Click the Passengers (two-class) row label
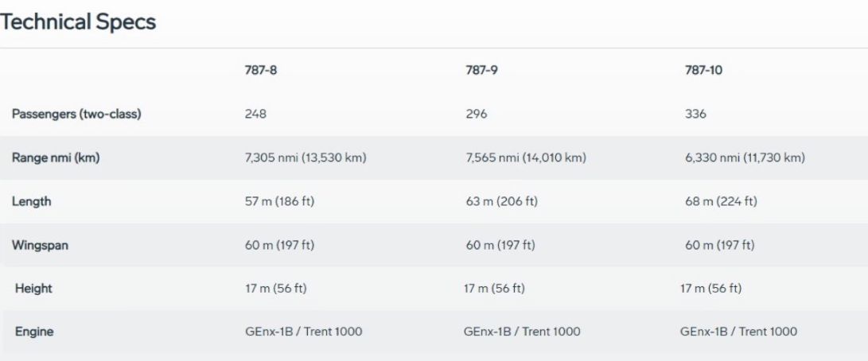This screenshot has height=361, width=868. (x=76, y=114)
